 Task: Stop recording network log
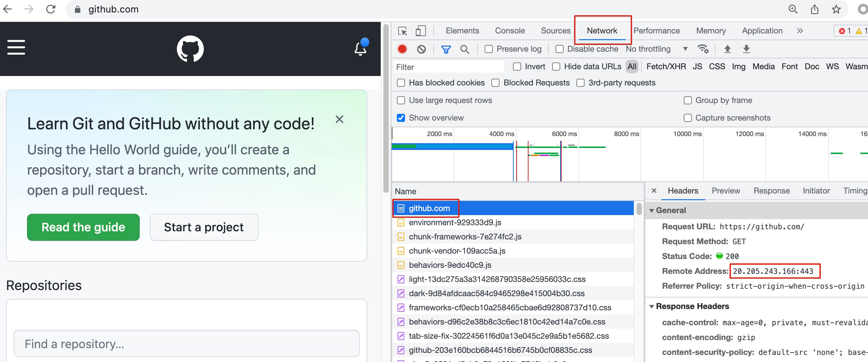point(402,49)
